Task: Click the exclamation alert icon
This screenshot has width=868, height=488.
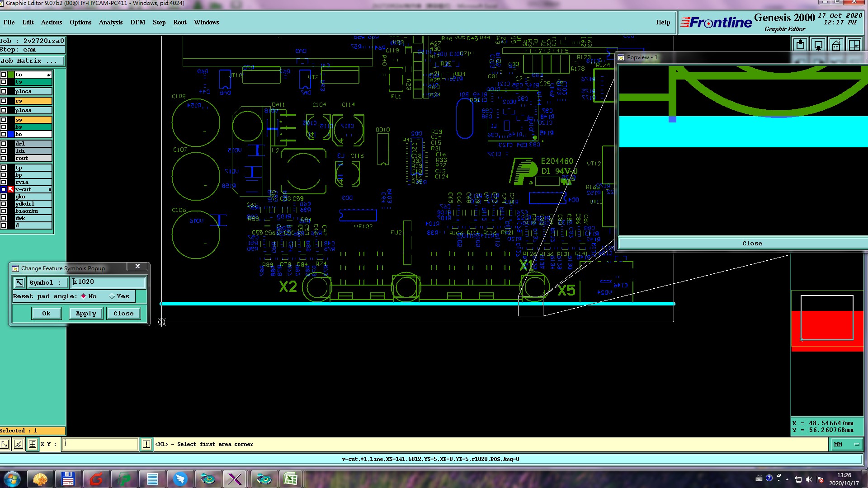Action: click(x=146, y=444)
